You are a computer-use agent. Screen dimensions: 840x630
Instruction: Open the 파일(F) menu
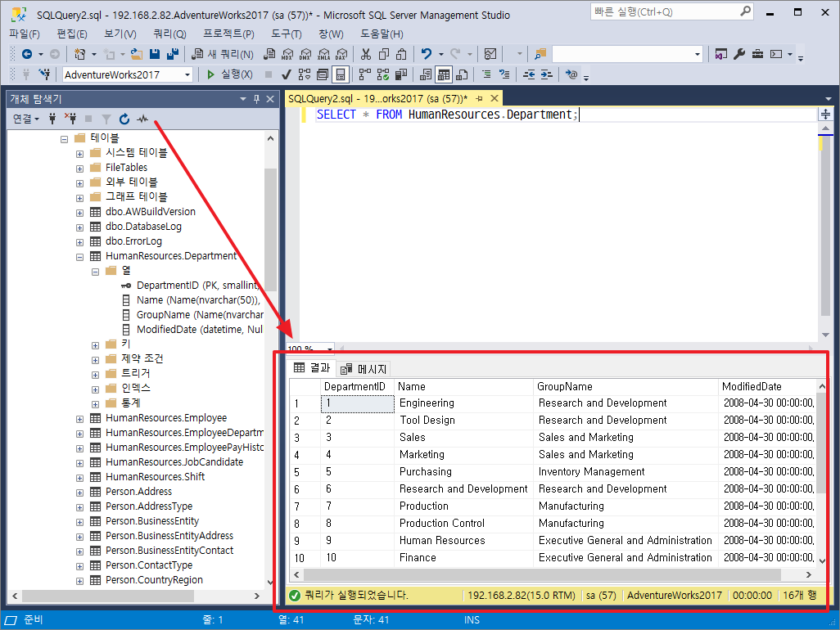25,34
